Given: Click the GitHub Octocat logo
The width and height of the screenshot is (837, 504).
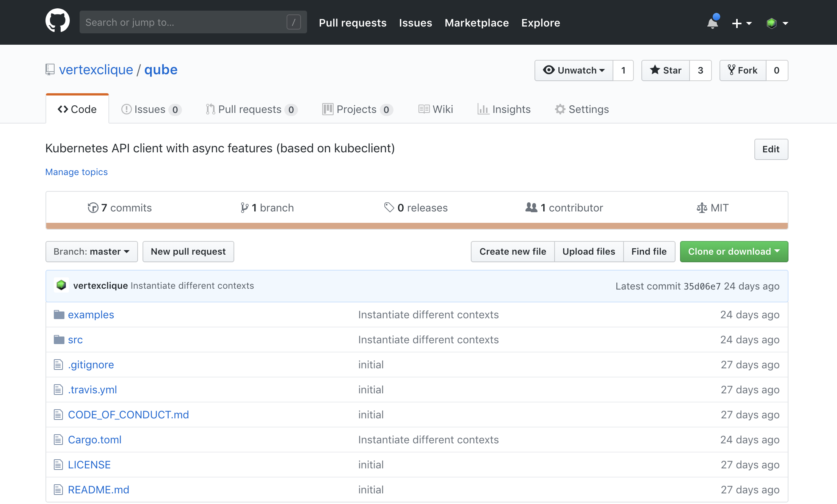Looking at the screenshot, I should tap(58, 21).
